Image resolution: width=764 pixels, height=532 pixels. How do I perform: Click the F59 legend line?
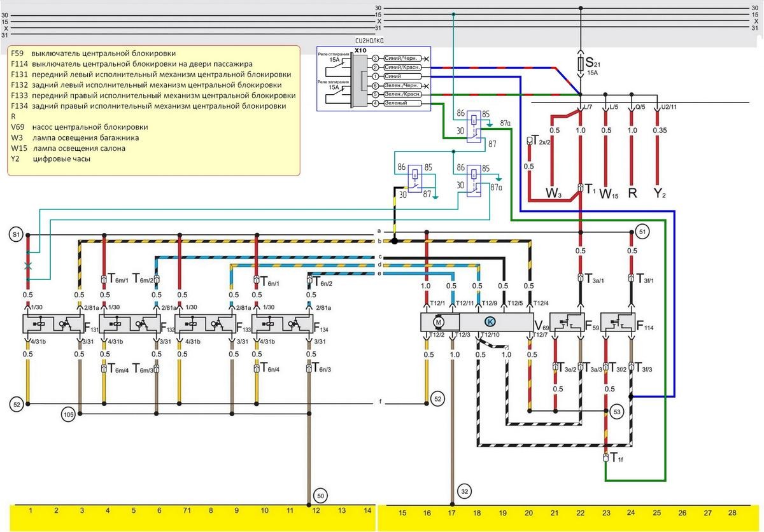93,53
